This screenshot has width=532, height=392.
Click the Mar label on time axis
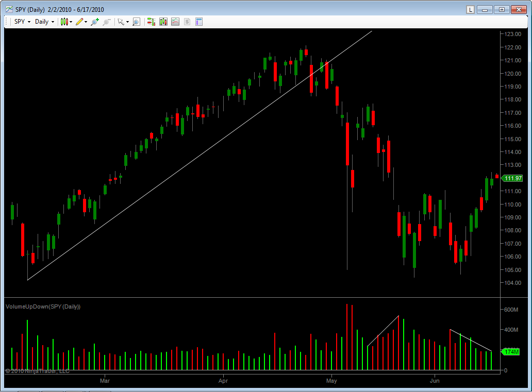pyautogui.click(x=105, y=381)
